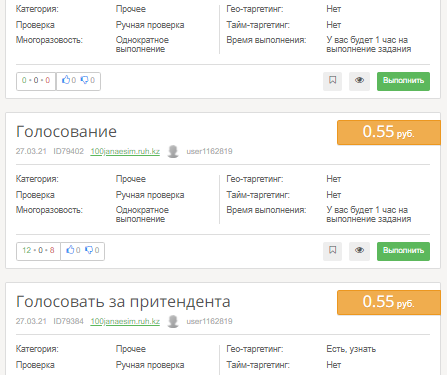Open the Голосование task title

point(66,131)
